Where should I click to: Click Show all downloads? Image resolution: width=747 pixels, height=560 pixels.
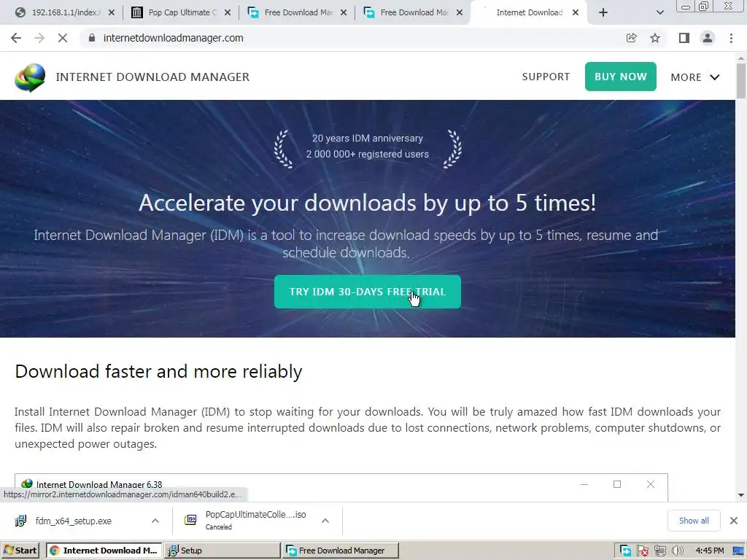[x=694, y=521]
